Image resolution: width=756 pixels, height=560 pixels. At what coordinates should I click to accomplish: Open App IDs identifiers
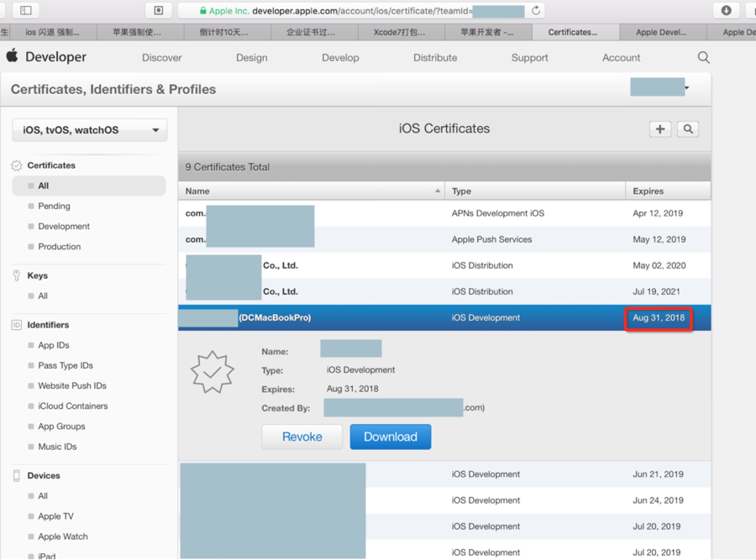tap(54, 345)
